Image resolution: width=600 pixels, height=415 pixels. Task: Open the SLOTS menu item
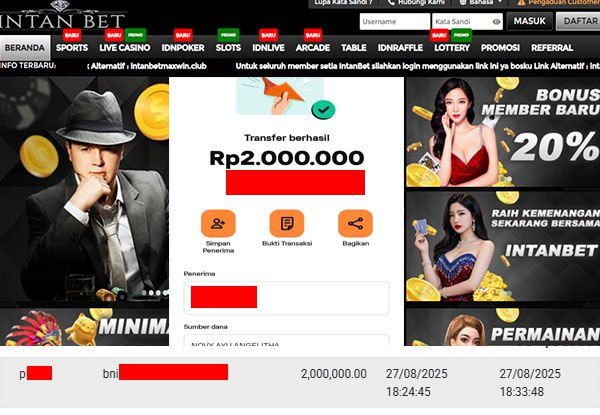[x=228, y=47]
